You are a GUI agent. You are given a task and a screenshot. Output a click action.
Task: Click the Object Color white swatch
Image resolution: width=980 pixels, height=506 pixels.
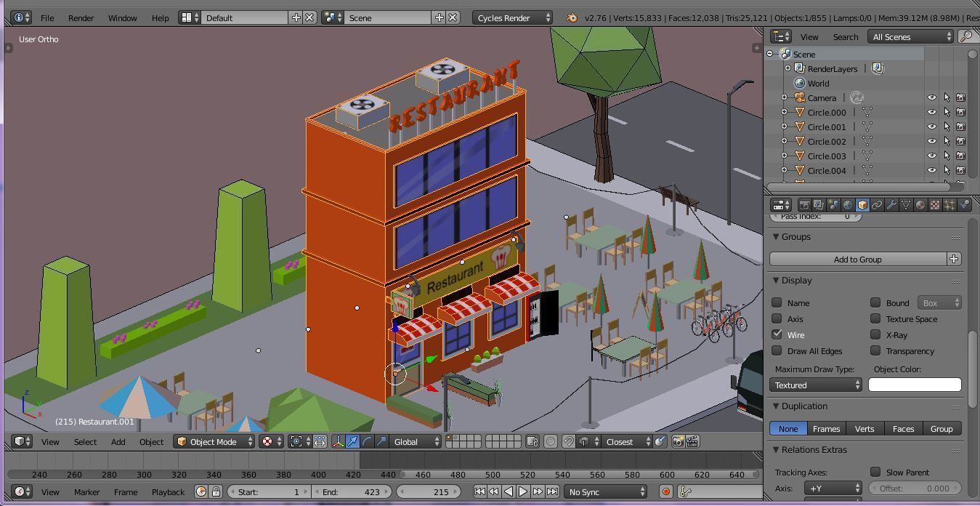tap(915, 385)
